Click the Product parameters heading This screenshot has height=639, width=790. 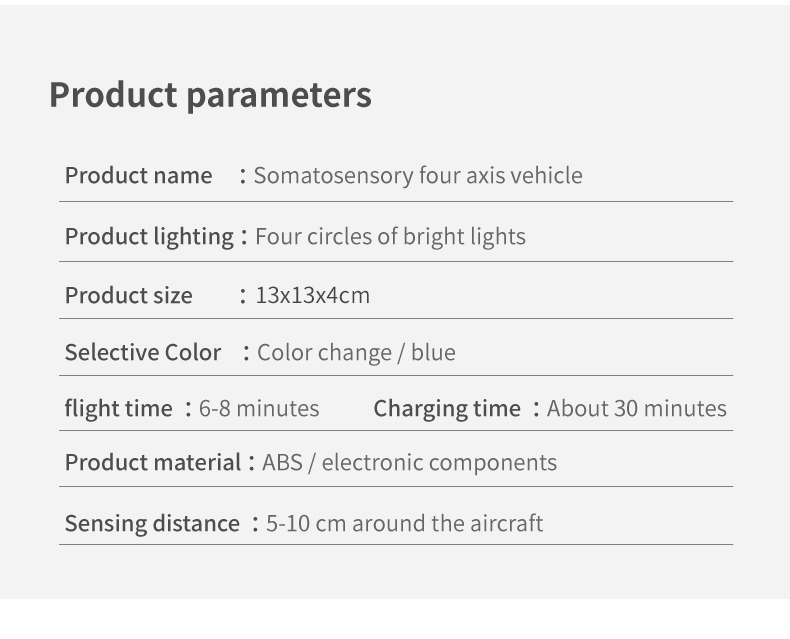pyautogui.click(x=210, y=96)
